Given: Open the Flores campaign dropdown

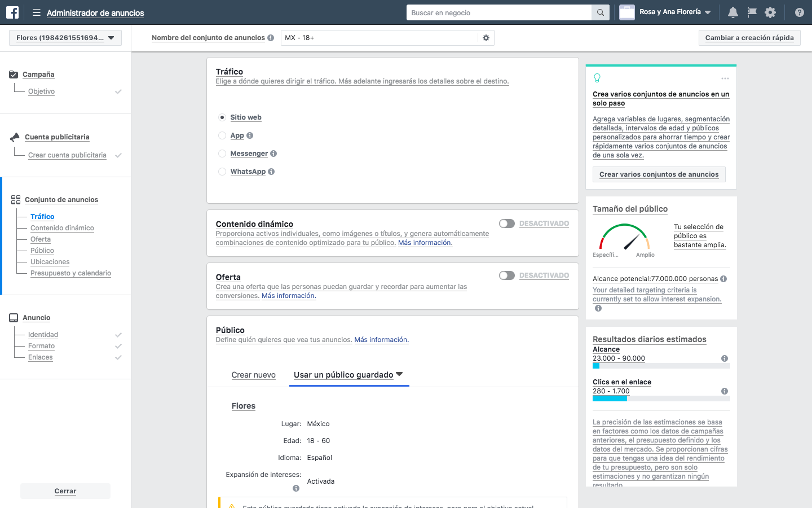Looking at the screenshot, I should [65, 38].
